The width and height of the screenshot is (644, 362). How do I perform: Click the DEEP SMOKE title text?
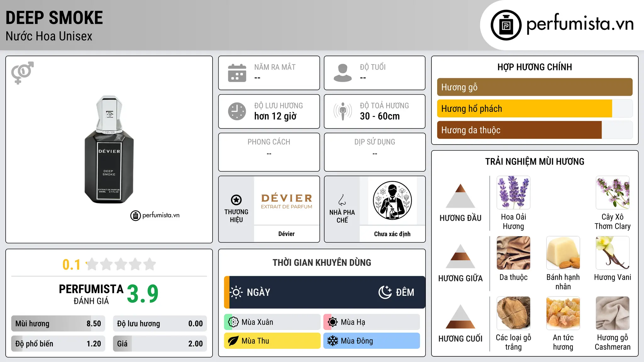(x=54, y=18)
